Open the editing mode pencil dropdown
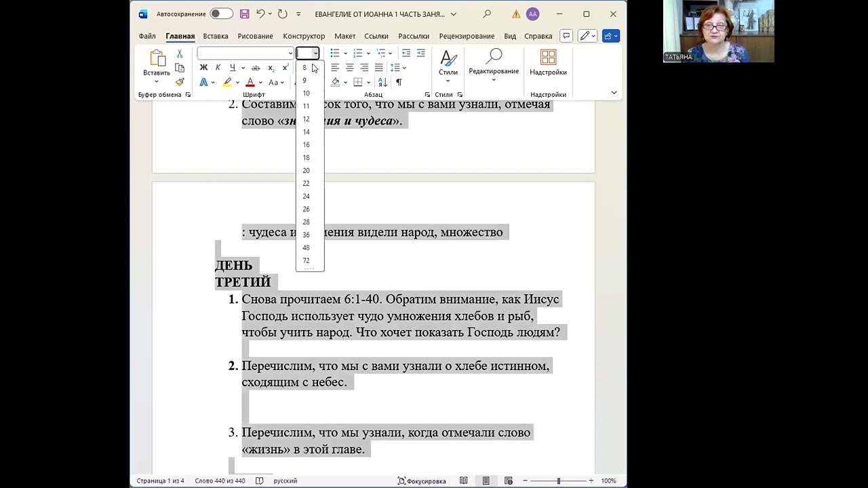The width and height of the screenshot is (868, 488). (x=587, y=36)
